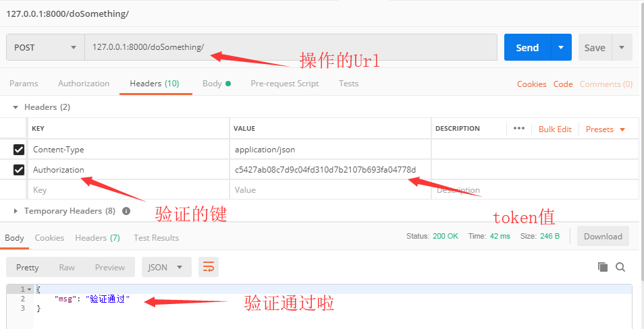
Task: Send the request with Send button
Action: pyautogui.click(x=527, y=47)
